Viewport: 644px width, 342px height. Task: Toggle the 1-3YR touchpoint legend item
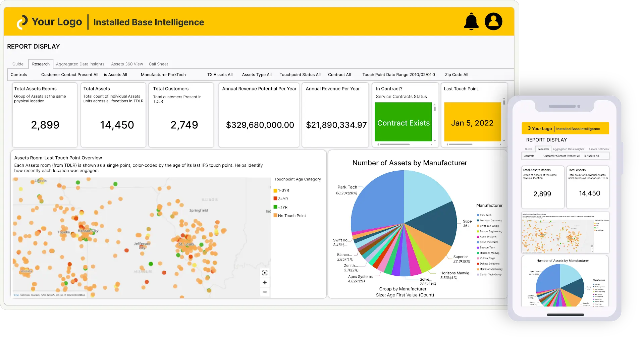(x=282, y=190)
